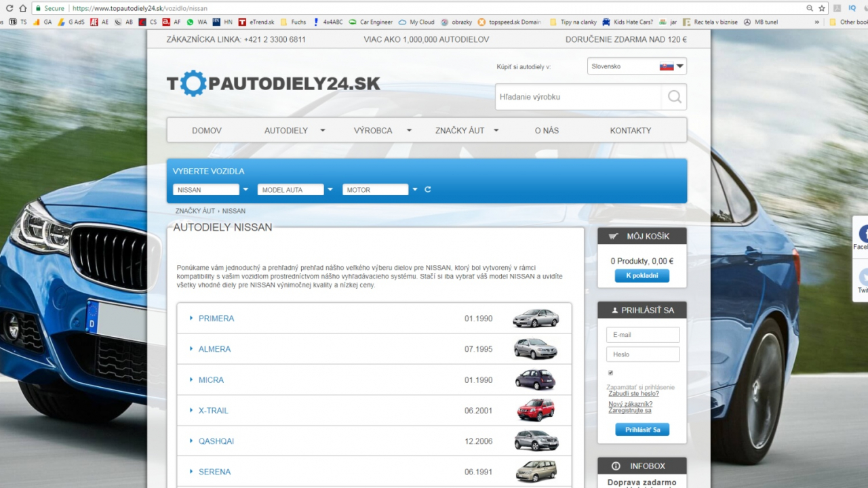The image size is (868, 488).
Task: Click the ZNAČKY ÁUT breadcrumb link
Action: [x=195, y=211]
